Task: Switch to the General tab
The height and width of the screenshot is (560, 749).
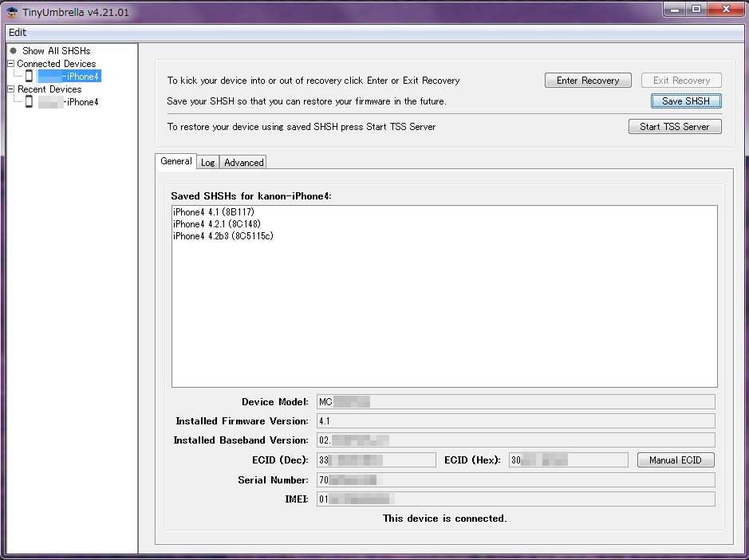Action: tap(175, 161)
